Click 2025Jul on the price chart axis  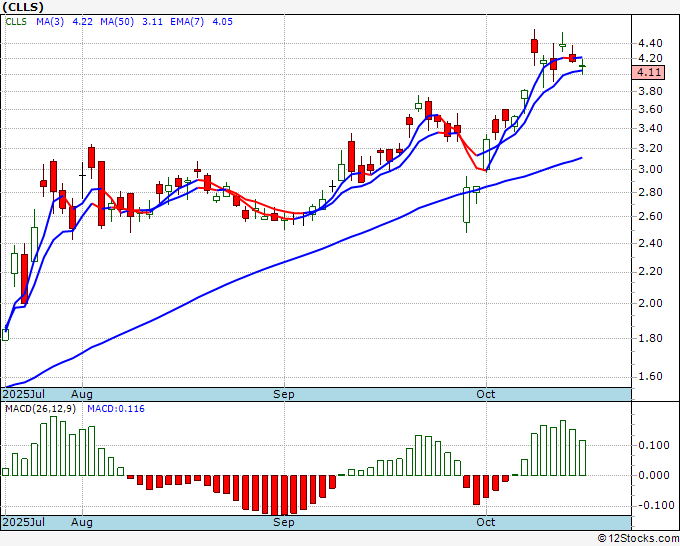[24, 394]
